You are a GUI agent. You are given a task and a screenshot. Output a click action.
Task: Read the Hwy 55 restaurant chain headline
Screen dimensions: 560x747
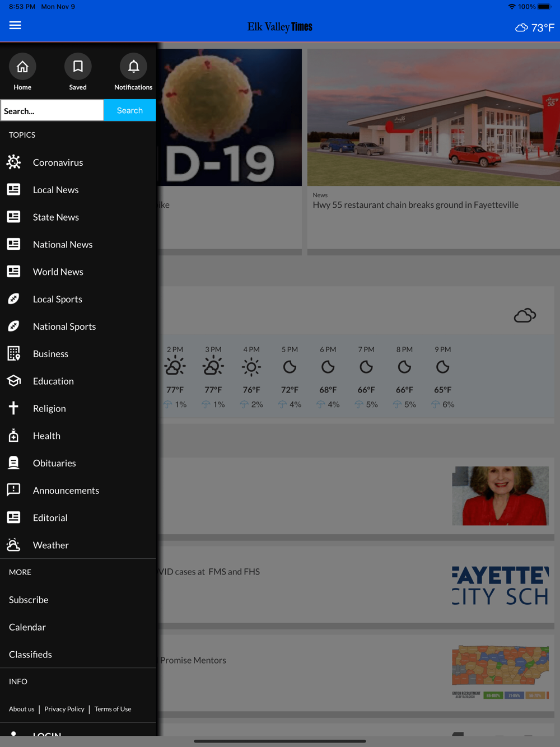416,205
